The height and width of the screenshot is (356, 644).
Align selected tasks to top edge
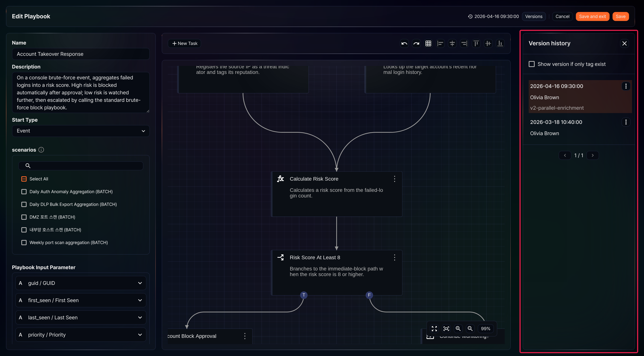point(476,43)
